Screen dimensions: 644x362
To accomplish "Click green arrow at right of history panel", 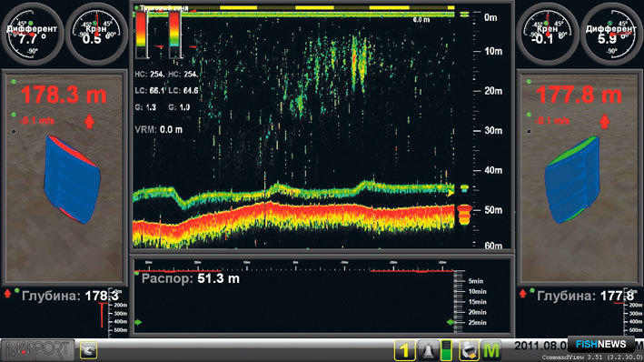I will 451,322.
